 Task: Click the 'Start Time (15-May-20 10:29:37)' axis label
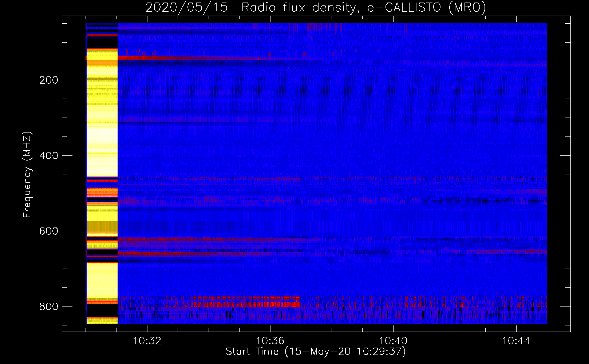pos(316,352)
